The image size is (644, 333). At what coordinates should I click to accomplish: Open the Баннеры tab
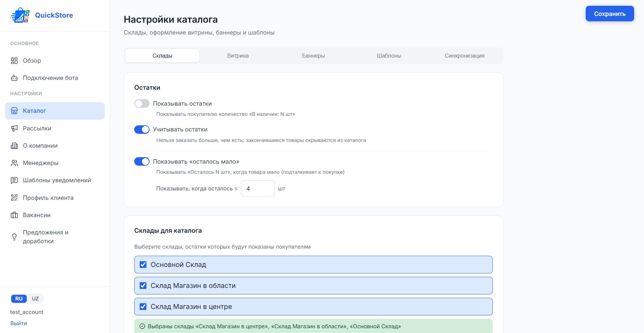point(314,56)
